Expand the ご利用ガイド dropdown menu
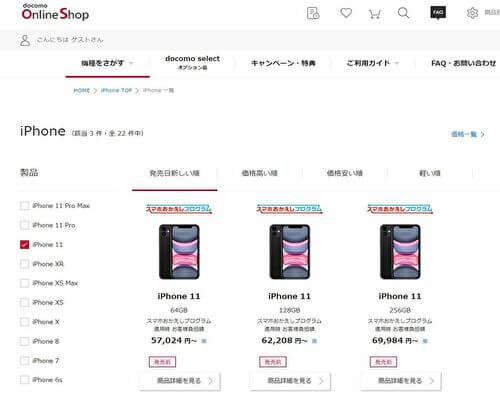 373,63
